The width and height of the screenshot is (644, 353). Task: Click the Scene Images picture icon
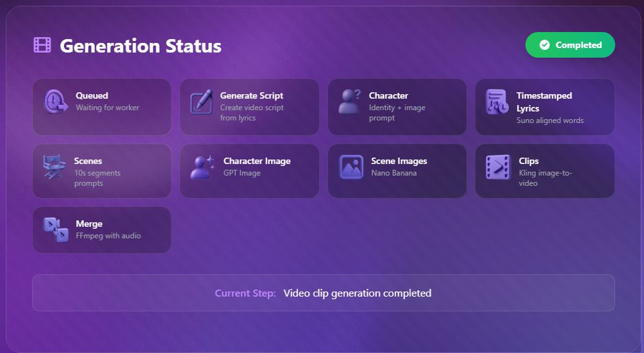coord(351,167)
